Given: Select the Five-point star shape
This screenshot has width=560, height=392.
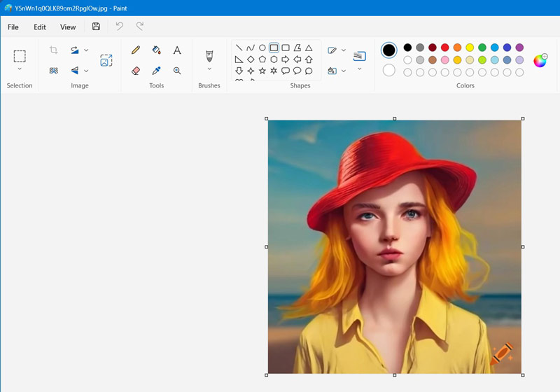Looking at the screenshot, I should click(x=262, y=71).
